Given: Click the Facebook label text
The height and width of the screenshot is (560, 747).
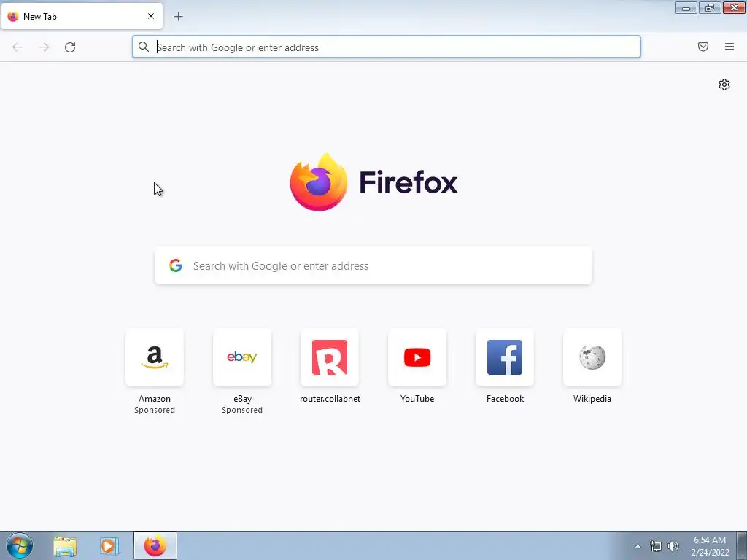Looking at the screenshot, I should tap(505, 399).
